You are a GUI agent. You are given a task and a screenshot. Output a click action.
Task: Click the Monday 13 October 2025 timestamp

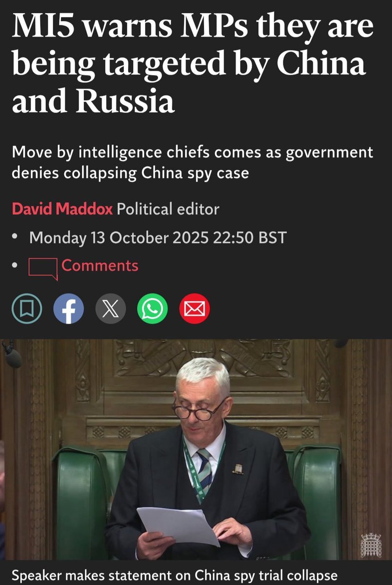click(158, 238)
